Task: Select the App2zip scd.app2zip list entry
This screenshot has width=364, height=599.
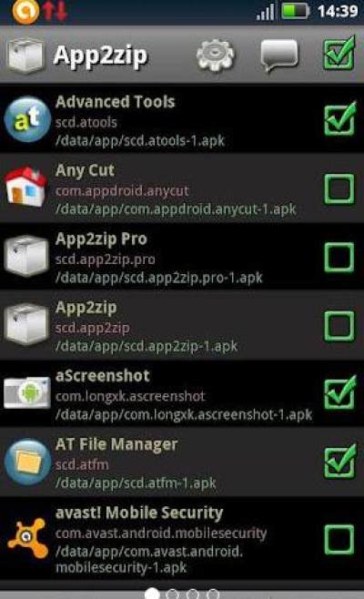Action: coord(182,326)
